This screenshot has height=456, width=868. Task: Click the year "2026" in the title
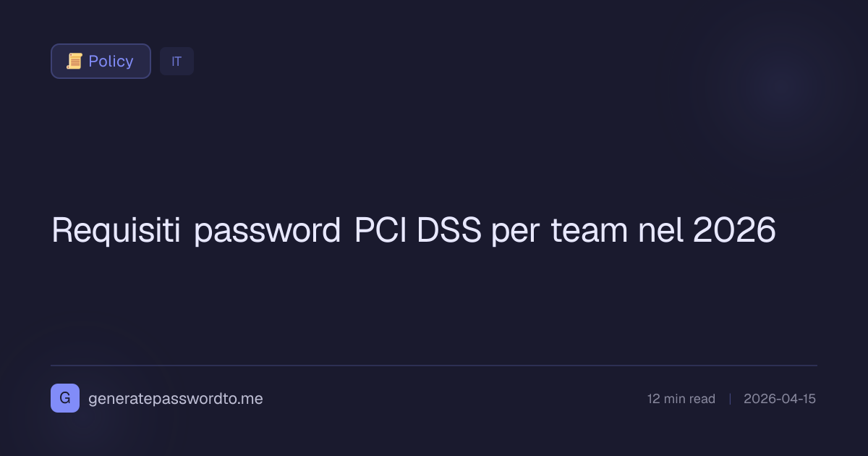click(733, 231)
